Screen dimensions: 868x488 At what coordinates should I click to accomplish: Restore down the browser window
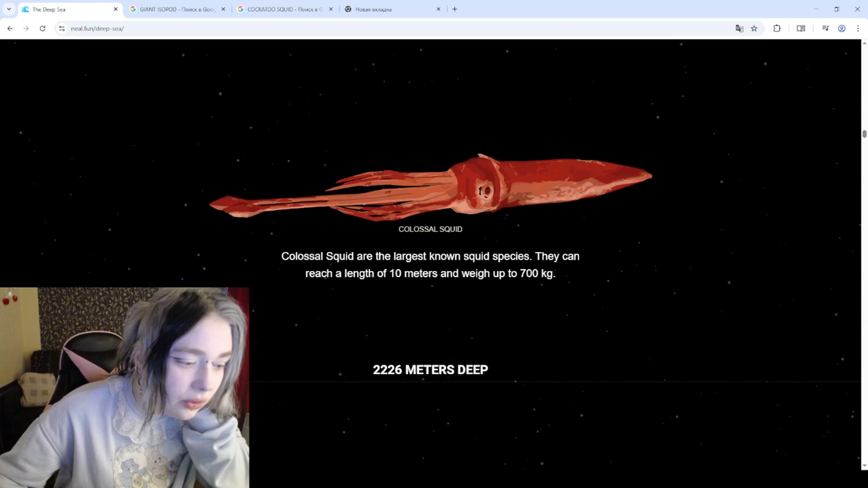point(836,9)
